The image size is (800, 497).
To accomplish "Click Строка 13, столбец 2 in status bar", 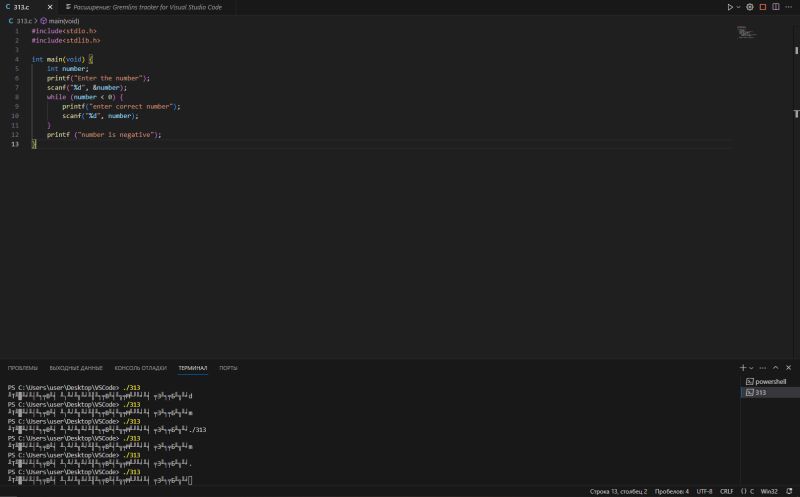I will click(618, 491).
